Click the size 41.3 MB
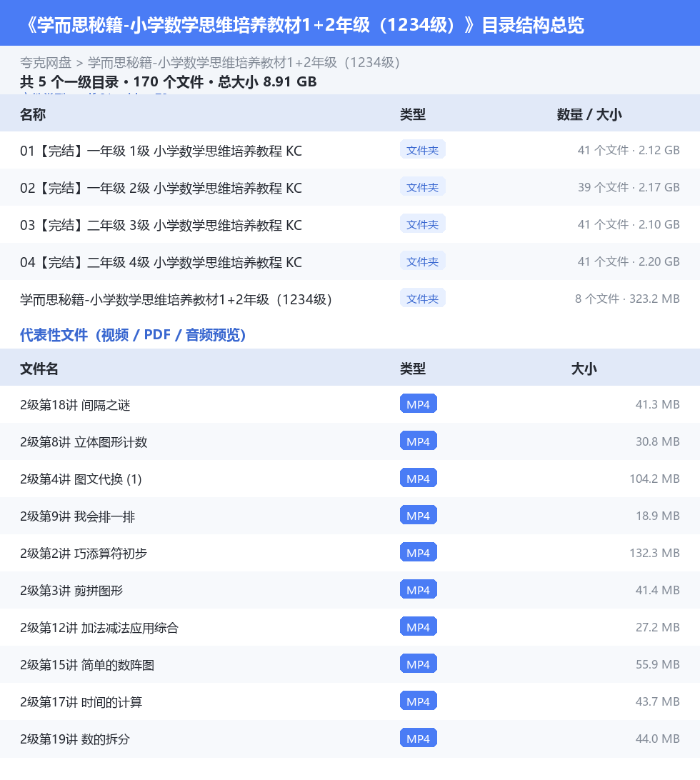The image size is (700, 780). click(x=658, y=404)
